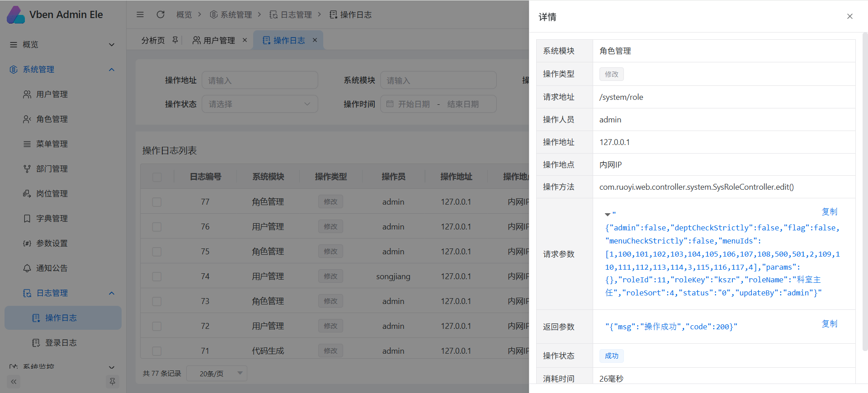868x393 pixels.
Task: Select the checkbox for log row 77
Action: [x=157, y=202]
